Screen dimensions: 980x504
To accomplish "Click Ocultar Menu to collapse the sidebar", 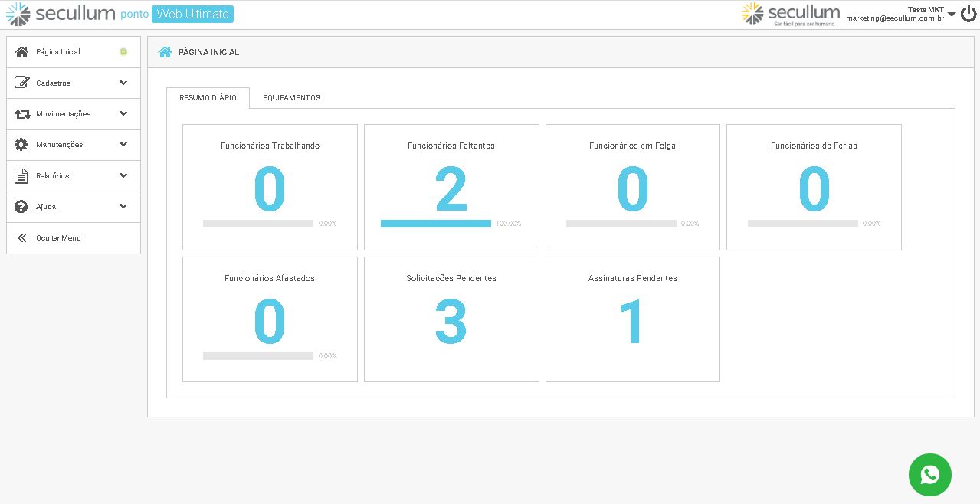I will coord(57,237).
